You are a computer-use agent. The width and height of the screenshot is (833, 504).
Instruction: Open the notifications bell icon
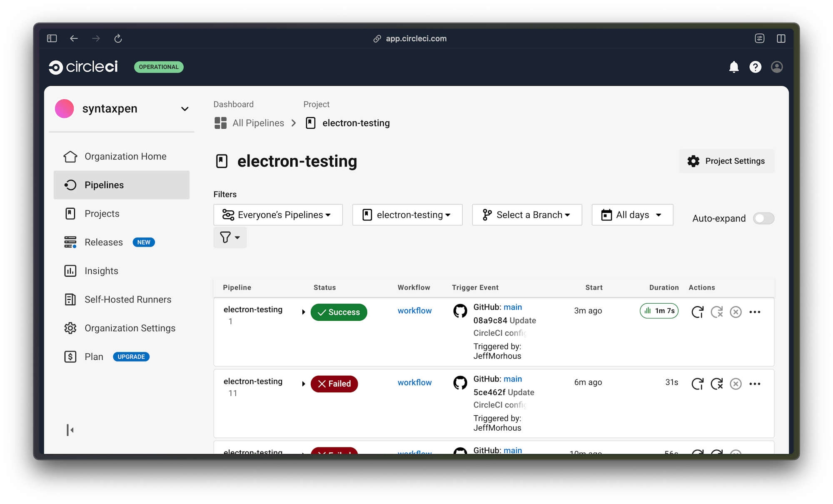click(734, 67)
